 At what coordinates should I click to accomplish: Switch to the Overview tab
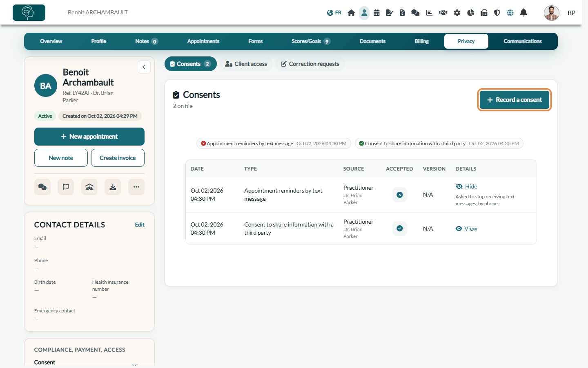[51, 41]
